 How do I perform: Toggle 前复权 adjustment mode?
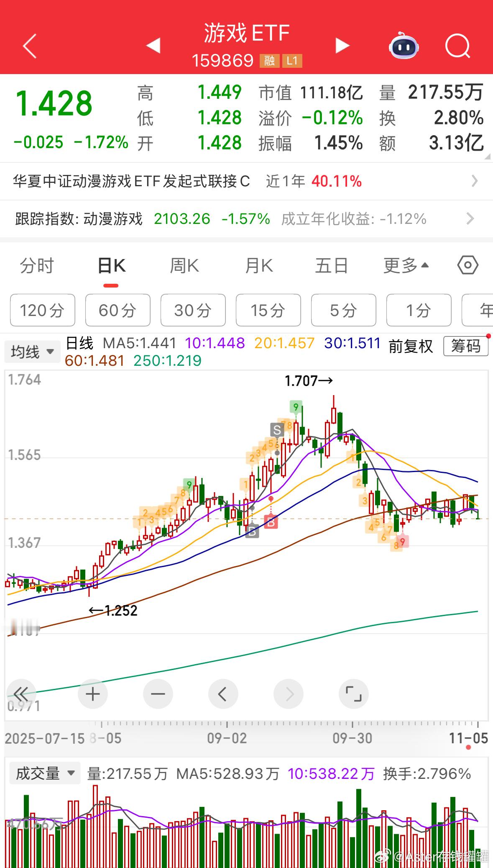[411, 346]
